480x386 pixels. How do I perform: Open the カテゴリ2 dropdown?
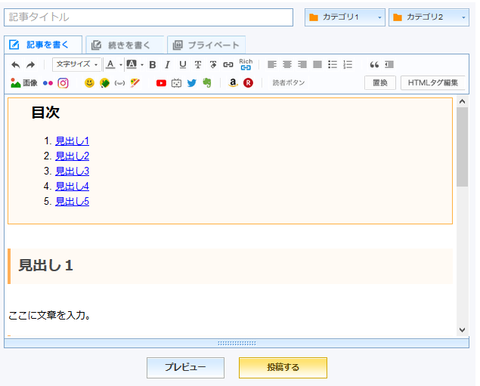(x=429, y=17)
